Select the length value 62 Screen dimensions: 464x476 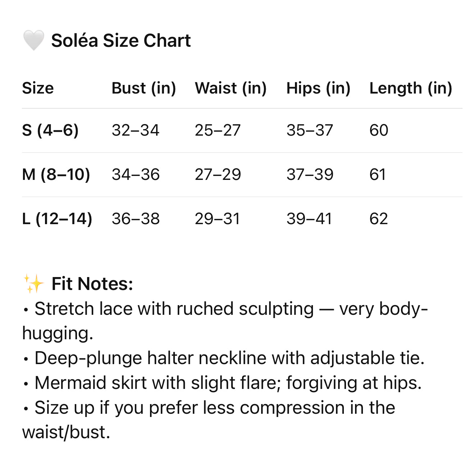click(x=378, y=219)
